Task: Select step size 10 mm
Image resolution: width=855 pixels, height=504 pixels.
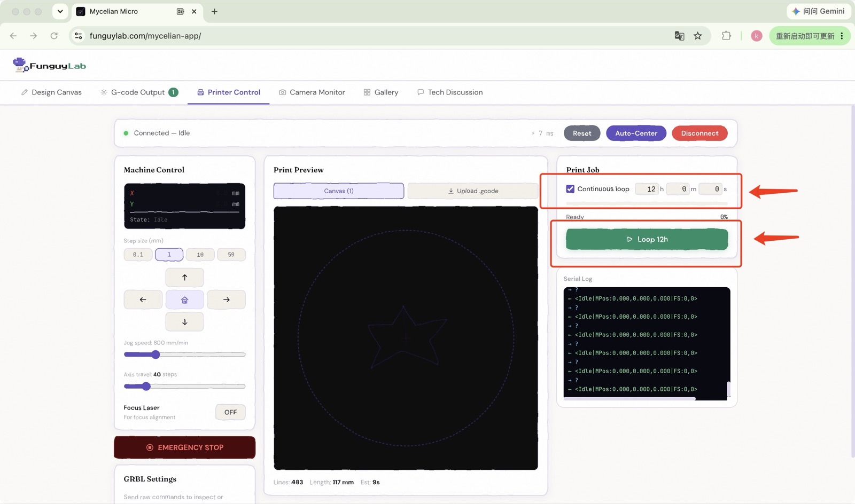Action: point(200,255)
